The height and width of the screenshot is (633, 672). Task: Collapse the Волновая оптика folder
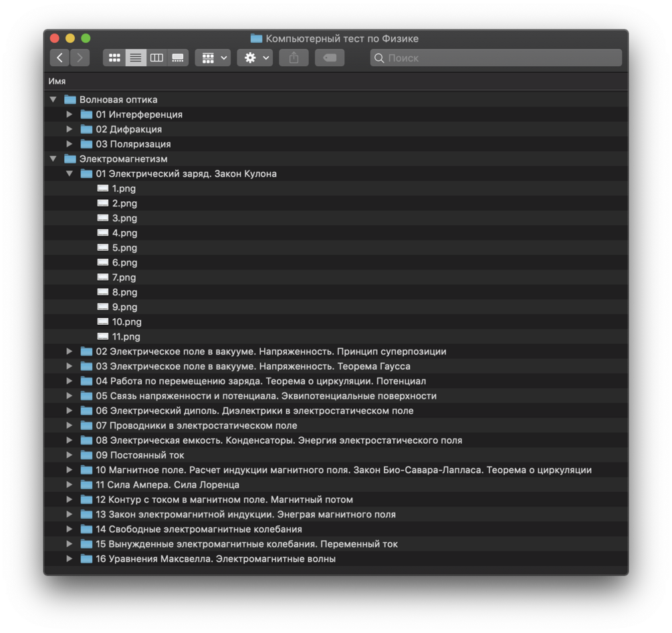[x=53, y=100]
